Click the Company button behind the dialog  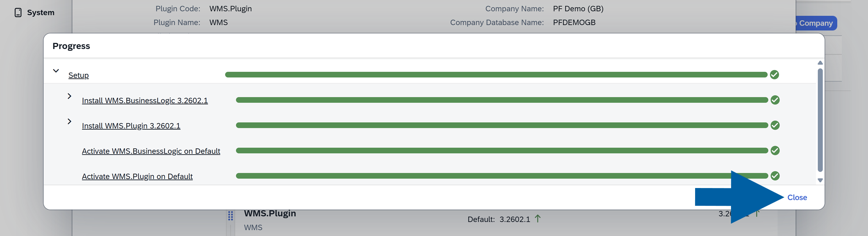click(815, 23)
